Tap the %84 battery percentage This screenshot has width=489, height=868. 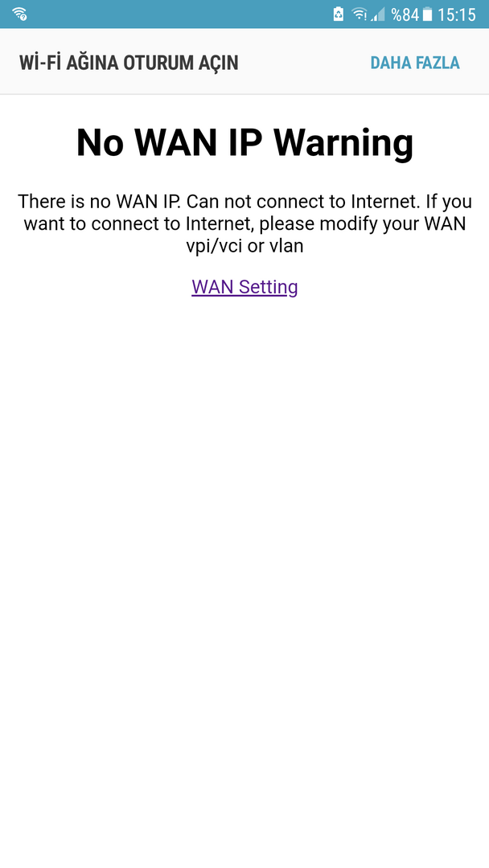point(405,14)
